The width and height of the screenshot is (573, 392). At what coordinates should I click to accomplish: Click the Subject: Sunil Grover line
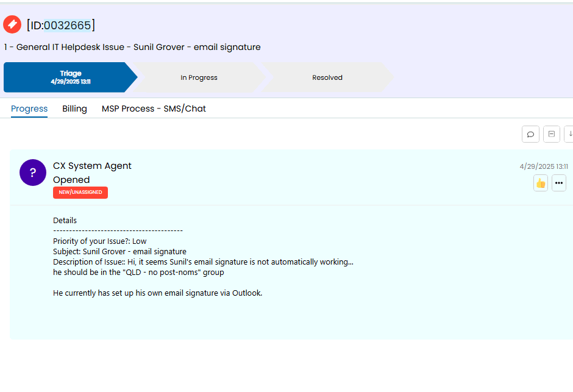(119, 251)
